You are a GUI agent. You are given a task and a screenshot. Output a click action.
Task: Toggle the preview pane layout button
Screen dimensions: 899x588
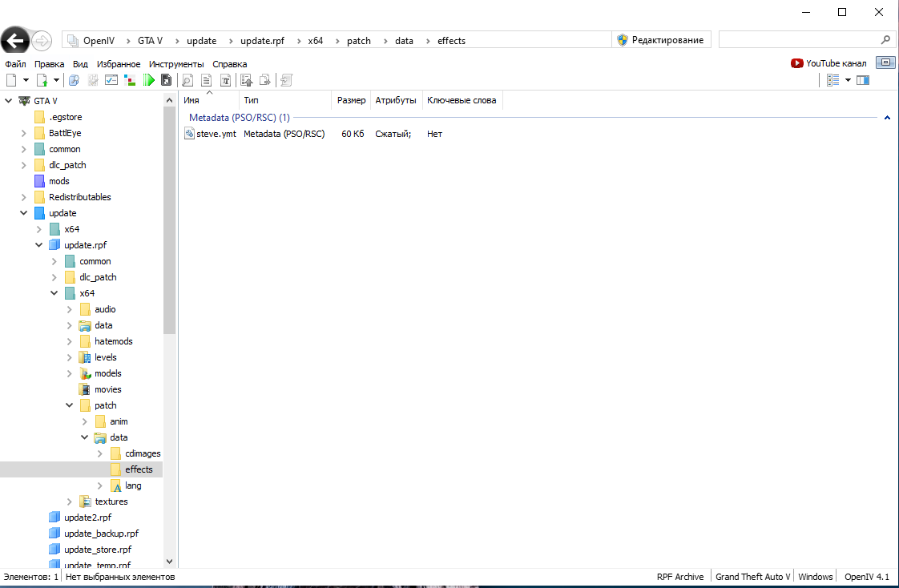click(862, 80)
